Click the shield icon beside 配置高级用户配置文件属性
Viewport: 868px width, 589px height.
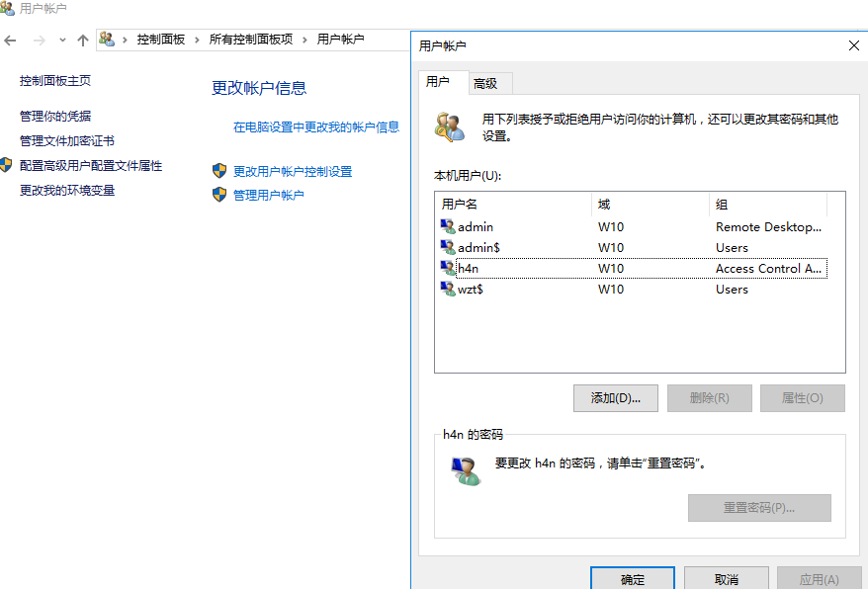tap(7, 166)
